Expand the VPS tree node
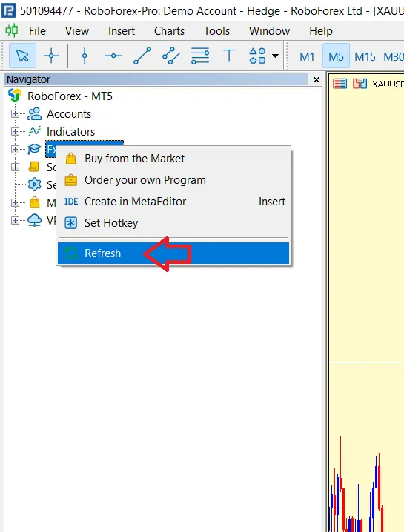This screenshot has height=532, width=404. (x=15, y=220)
